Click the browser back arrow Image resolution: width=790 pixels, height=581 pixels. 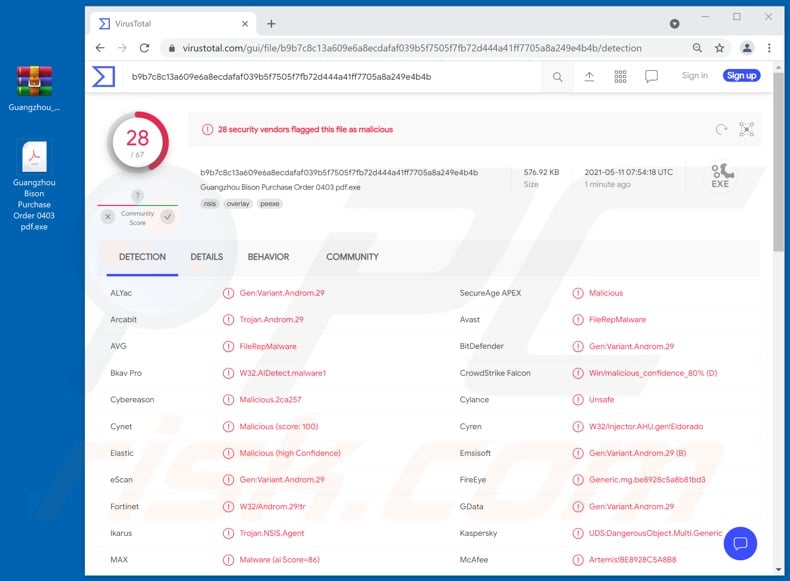point(100,48)
